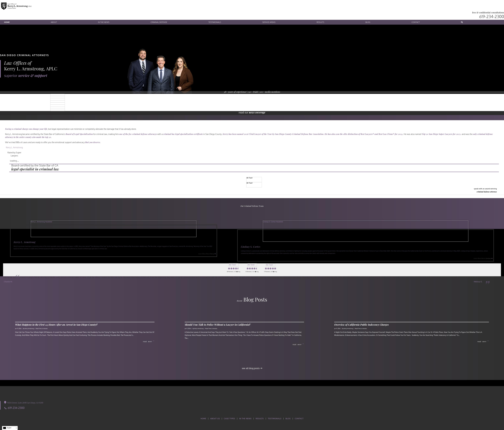Click the five-star rating for 17 Reviews
The width and height of the screenshot is (504, 430).
(x=270, y=269)
